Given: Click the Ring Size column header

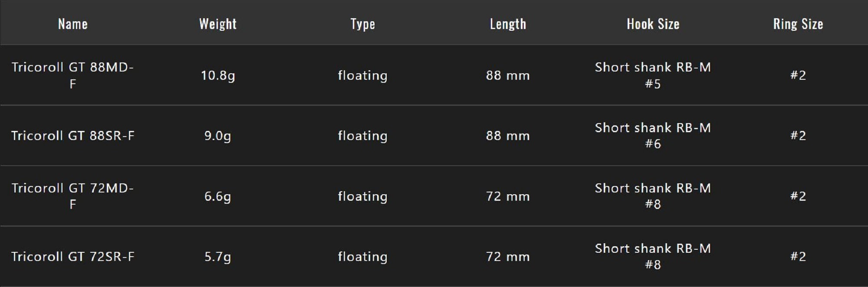Looking at the screenshot, I should (798, 24).
